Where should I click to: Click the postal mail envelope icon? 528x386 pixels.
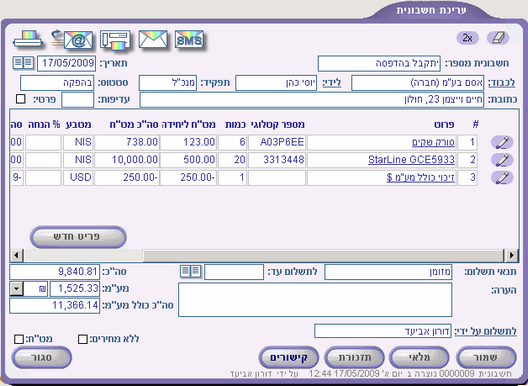tap(153, 39)
